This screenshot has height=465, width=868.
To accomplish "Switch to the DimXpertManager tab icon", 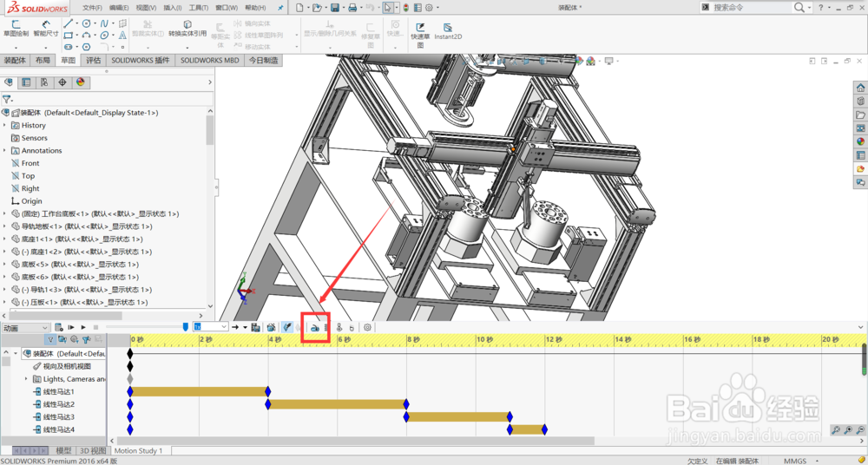I will click(62, 82).
